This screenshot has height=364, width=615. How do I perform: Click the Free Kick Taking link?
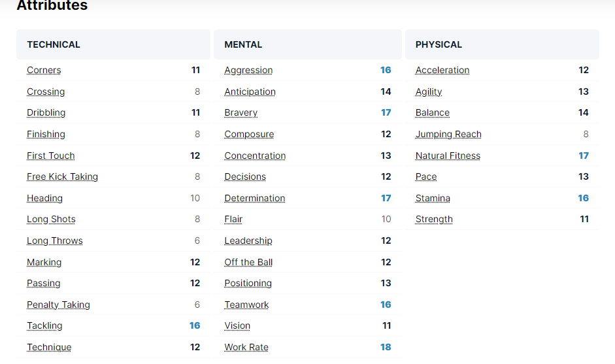[x=62, y=177]
